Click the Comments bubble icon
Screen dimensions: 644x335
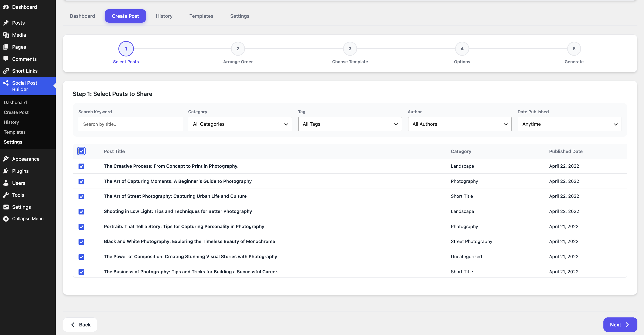[6, 59]
